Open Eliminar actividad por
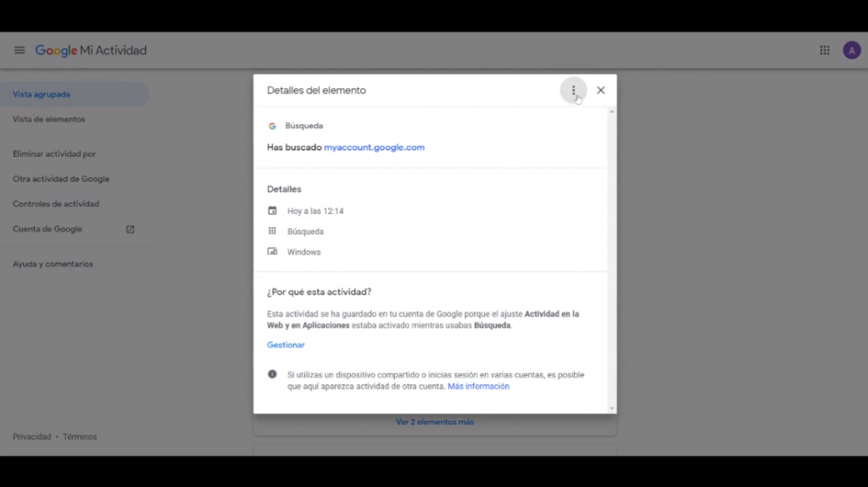The width and height of the screenshot is (868, 487). pos(54,154)
